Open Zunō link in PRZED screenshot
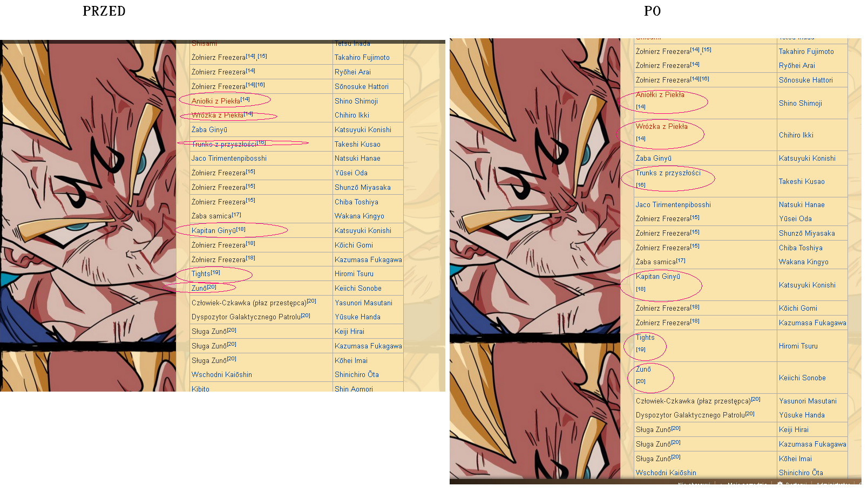The width and height of the screenshot is (868, 493). [x=199, y=289]
